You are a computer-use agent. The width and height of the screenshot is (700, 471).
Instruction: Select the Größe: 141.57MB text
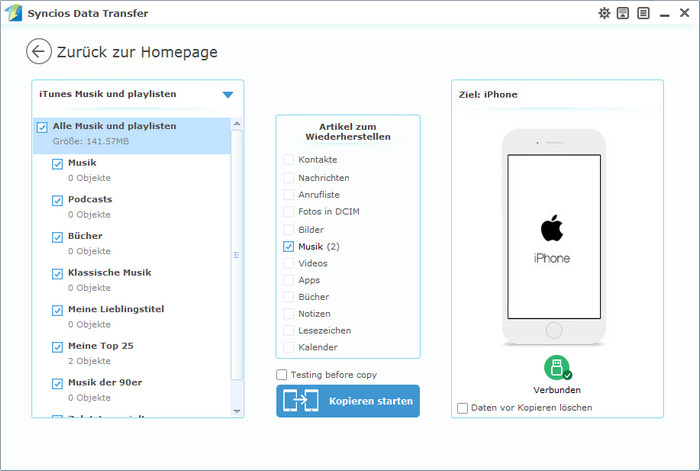pyautogui.click(x=91, y=142)
